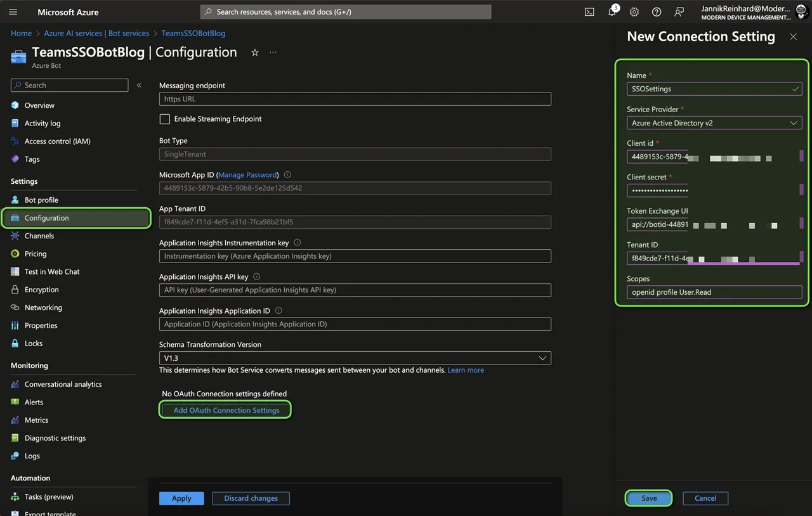Image resolution: width=812 pixels, height=516 pixels.
Task: Show info for Application Insights Instrumentation key
Action: 298,243
